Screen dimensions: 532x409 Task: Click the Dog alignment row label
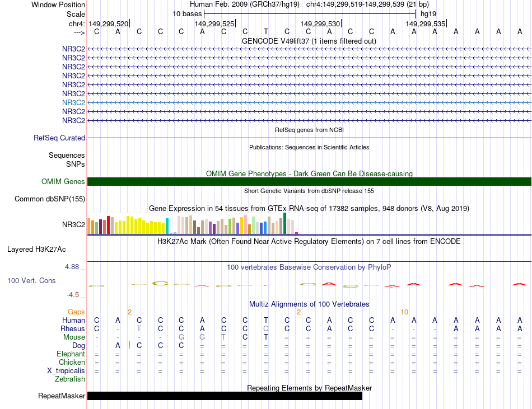[x=79, y=346]
